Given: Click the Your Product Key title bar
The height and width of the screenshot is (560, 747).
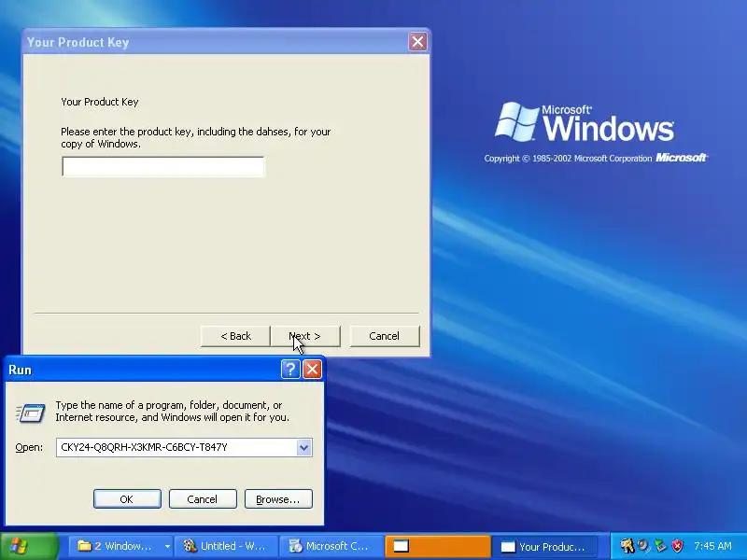Looking at the screenshot, I should point(215,42).
